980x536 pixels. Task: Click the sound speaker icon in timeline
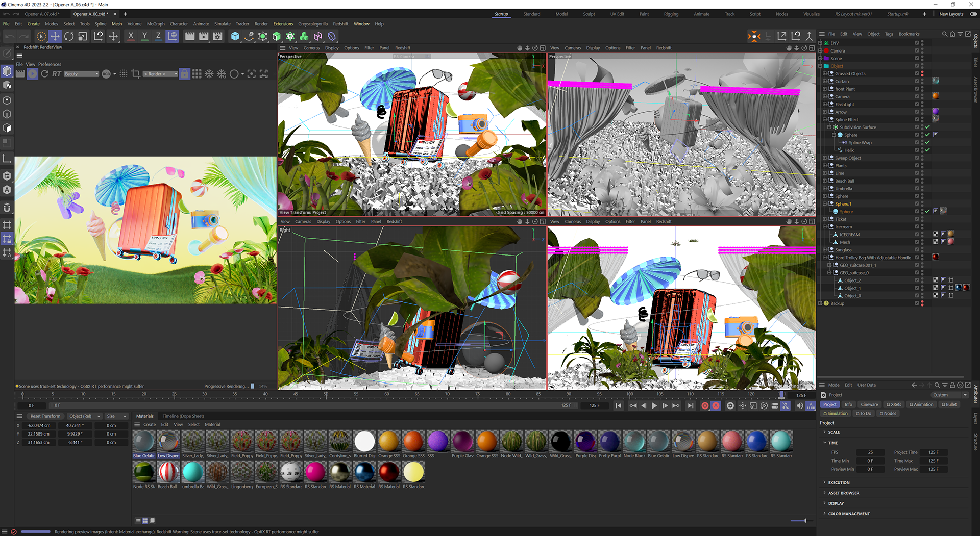click(799, 406)
